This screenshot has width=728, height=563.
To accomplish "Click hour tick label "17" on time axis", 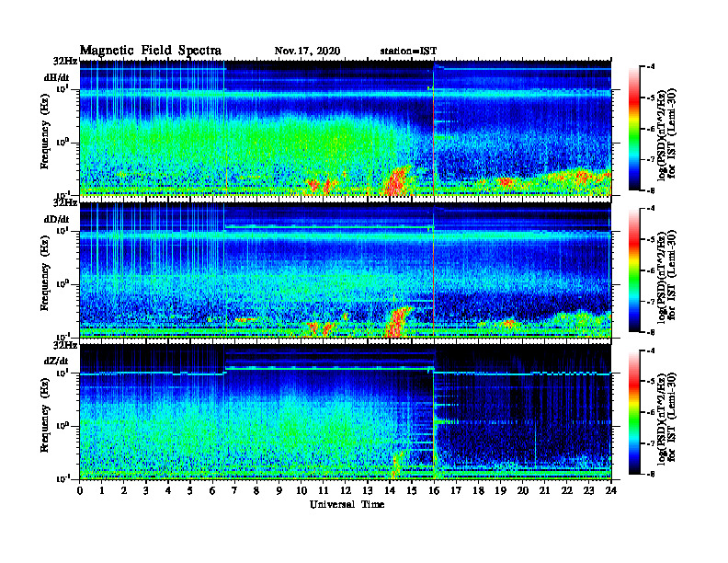I will [x=456, y=490].
